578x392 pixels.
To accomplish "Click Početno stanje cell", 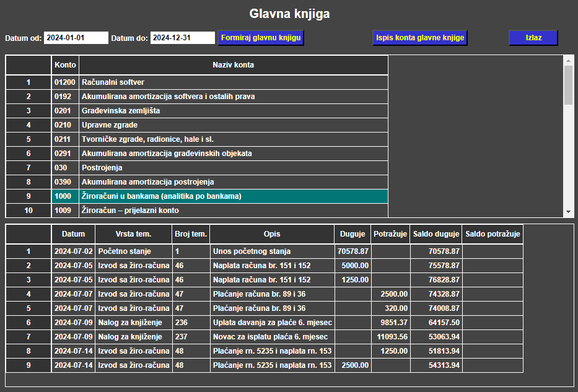I will pyautogui.click(x=133, y=251).
